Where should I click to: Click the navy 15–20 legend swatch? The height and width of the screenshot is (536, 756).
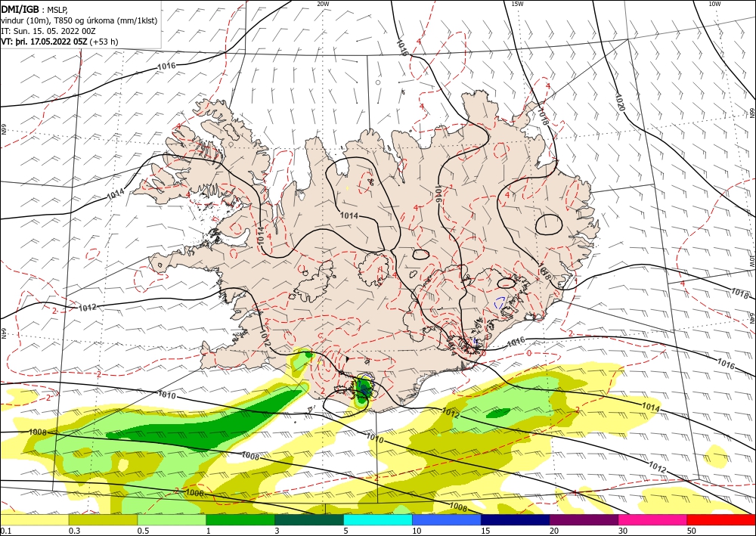[516, 519]
